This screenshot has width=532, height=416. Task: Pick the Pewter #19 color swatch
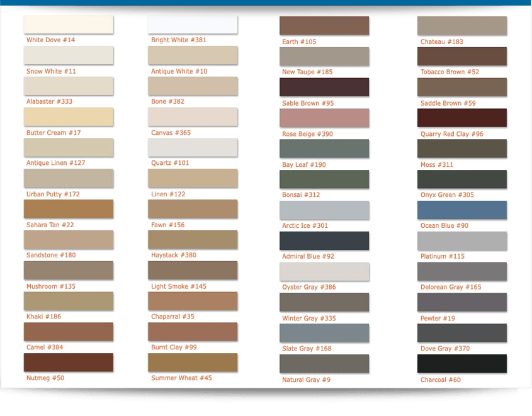click(x=462, y=302)
